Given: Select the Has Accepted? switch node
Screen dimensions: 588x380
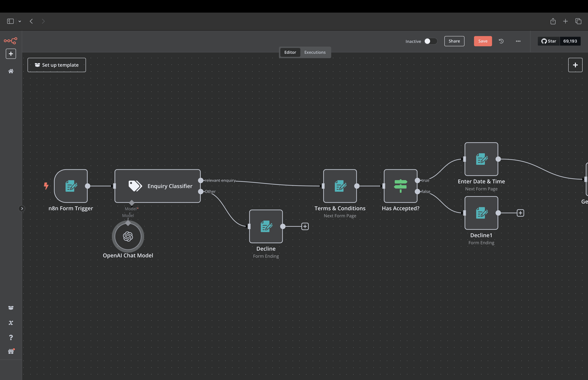Looking at the screenshot, I should click(401, 186).
